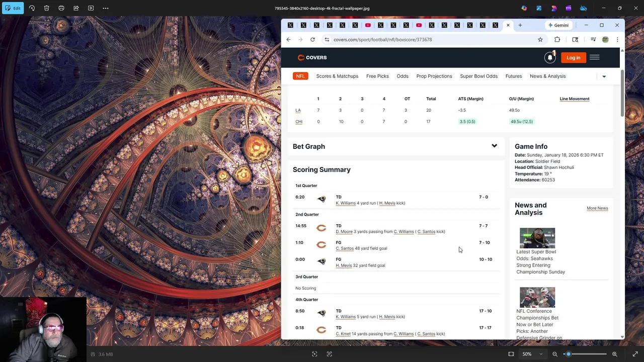Open Chrome media control icon
Screen dimensions: 644x362
pos(593,40)
